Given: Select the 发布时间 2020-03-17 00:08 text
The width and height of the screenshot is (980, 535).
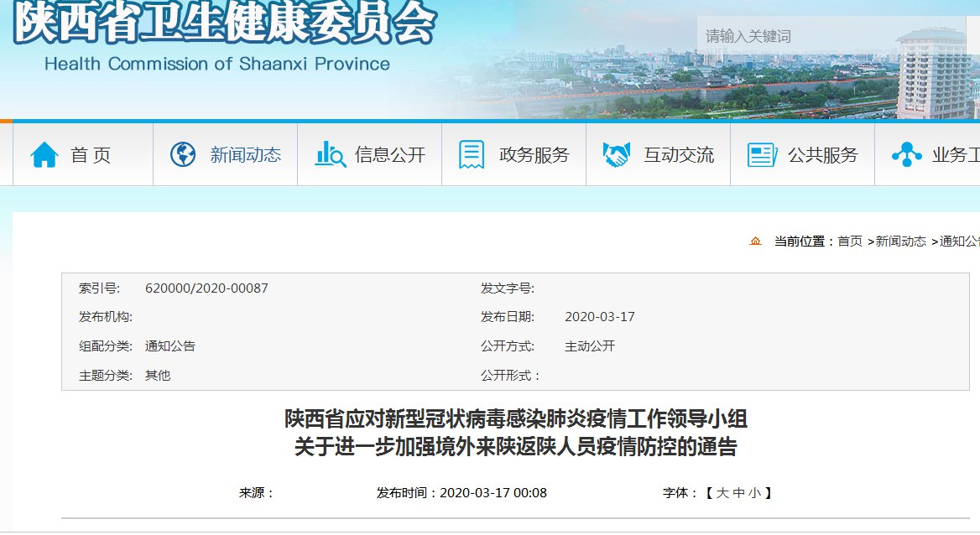Looking at the screenshot, I should click(461, 493).
